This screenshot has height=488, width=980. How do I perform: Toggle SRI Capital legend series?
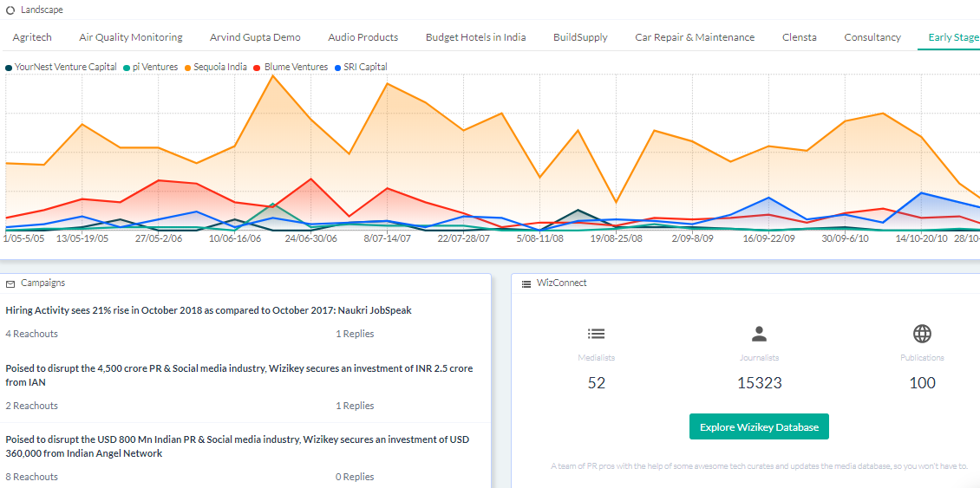(x=362, y=67)
